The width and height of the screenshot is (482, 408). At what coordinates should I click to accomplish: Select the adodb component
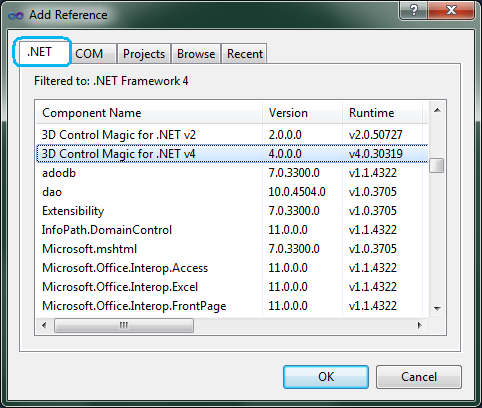pyautogui.click(x=232, y=173)
